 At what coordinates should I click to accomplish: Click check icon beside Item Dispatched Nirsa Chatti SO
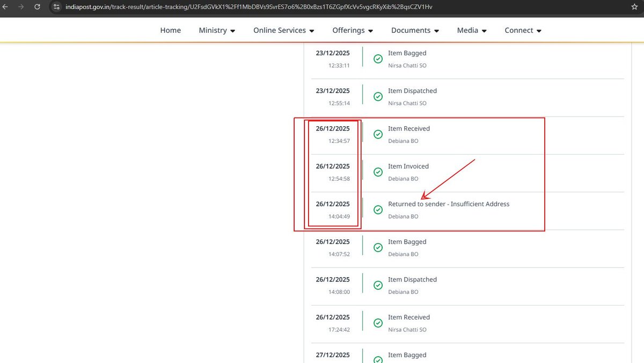pyautogui.click(x=378, y=97)
